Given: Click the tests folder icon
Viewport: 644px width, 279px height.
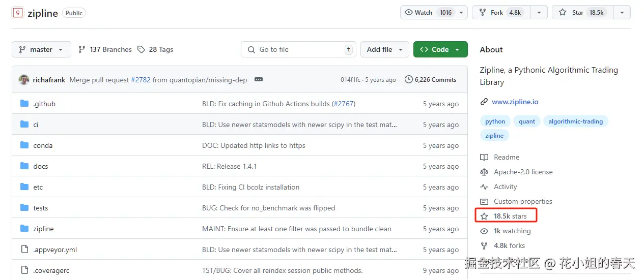Looking at the screenshot, I should coord(24,208).
